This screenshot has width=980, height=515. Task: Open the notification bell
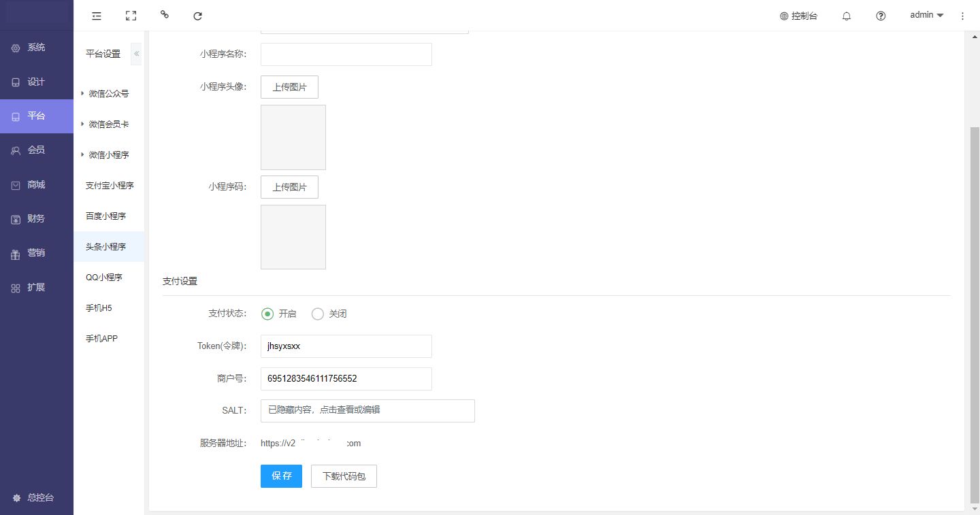click(x=847, y=16)
